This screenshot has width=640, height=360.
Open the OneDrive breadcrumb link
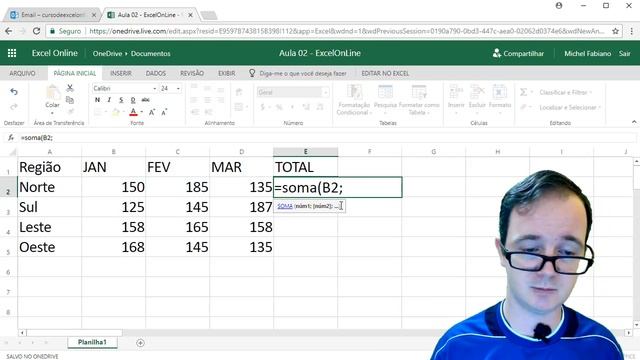point(107,53)
